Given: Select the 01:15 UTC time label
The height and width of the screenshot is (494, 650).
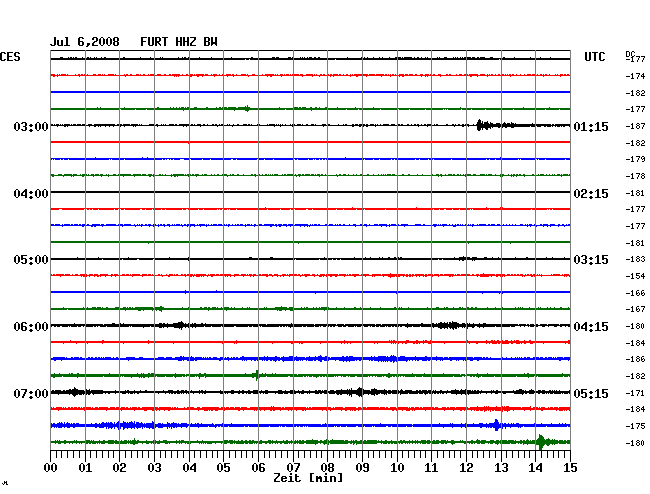Looking at the screenshot, I should click(x=591, y=127).
